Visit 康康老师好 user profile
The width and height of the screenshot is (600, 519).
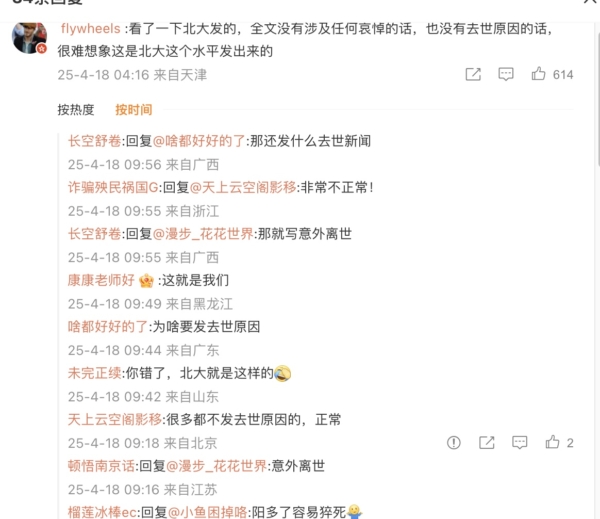[101, 280]
